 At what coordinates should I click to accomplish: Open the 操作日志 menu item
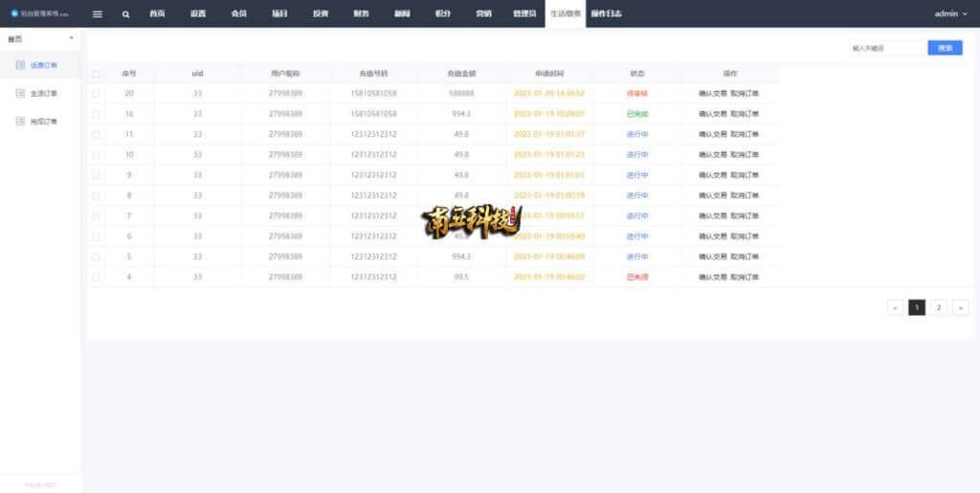606,14
